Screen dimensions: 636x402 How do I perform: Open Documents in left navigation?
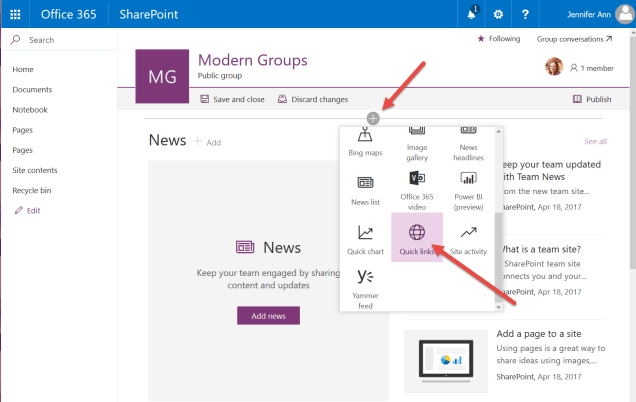tap(32, 90)
